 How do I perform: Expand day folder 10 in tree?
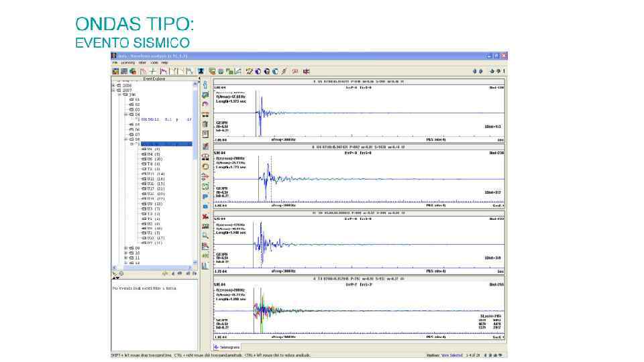pyautogui.click(x=126, y=253)
